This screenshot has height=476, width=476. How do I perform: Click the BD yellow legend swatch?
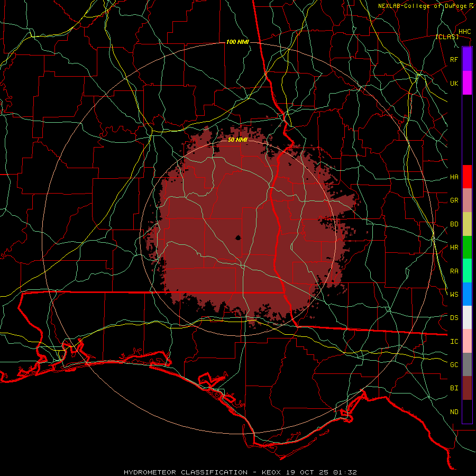[x=467, y=224]
